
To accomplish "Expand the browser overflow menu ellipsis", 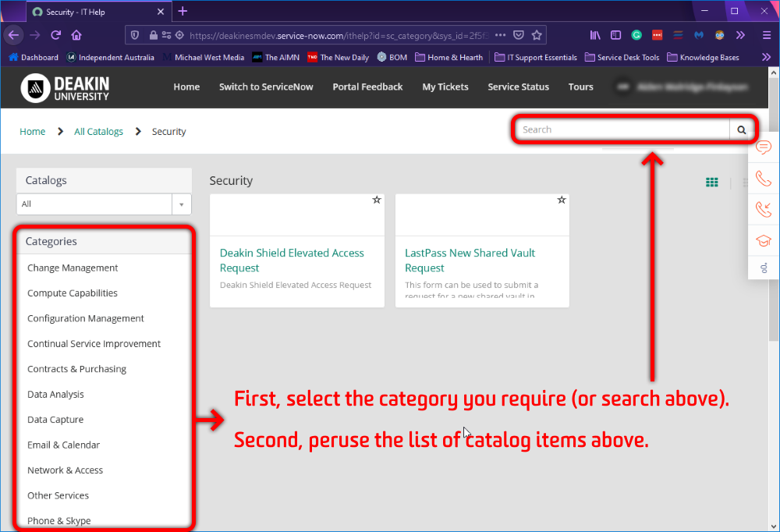I will pyautogui.click(x=500, y=34).
